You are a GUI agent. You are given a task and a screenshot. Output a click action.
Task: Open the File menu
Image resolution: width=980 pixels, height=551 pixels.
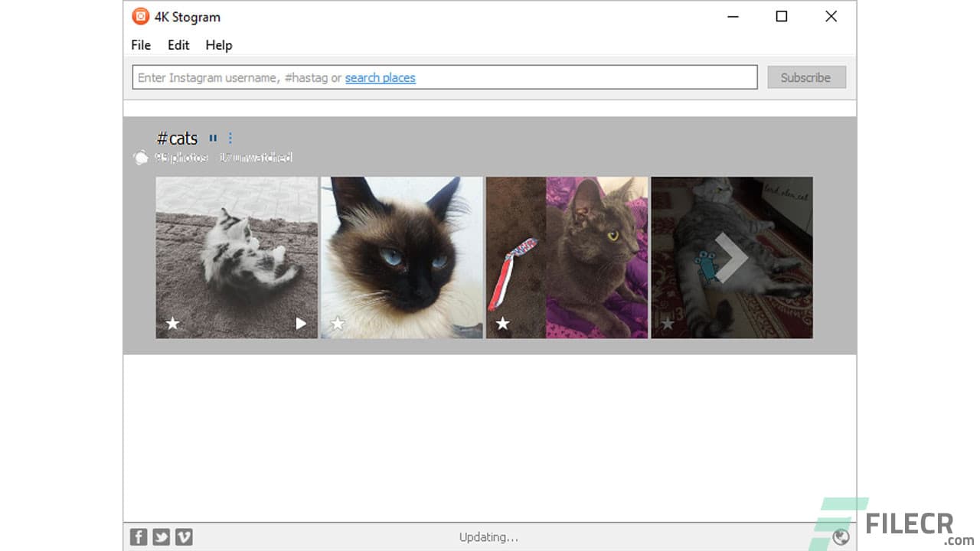coord(140,45)
